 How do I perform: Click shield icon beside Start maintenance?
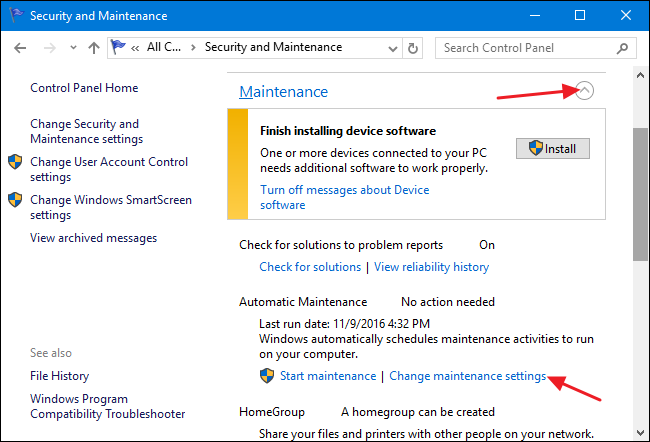[x=267, y=376]
